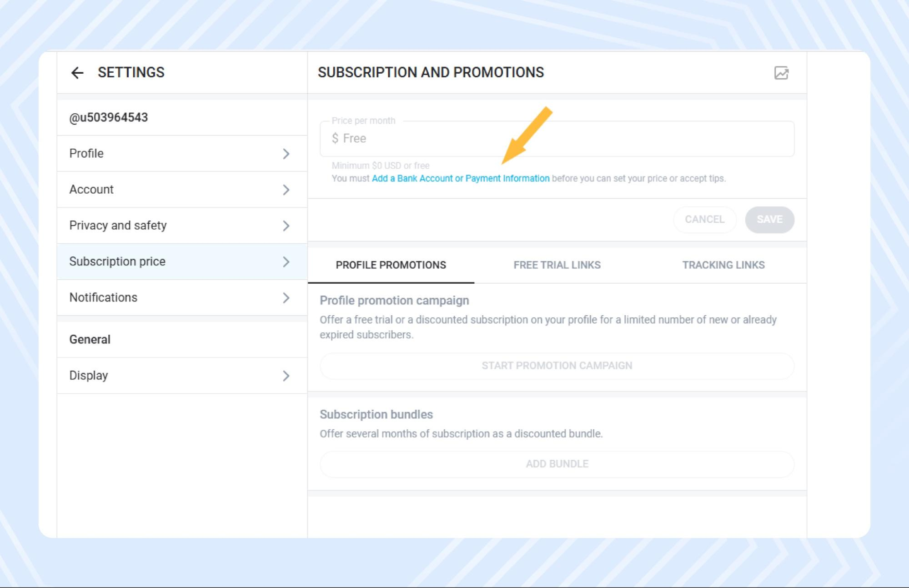
Task: Click the Display chevron arrow
Action: [286, 376]
